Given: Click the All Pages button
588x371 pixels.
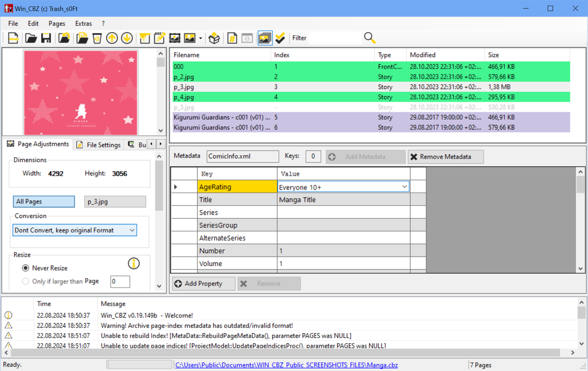Looking at the screenshot, I should 44,201.
